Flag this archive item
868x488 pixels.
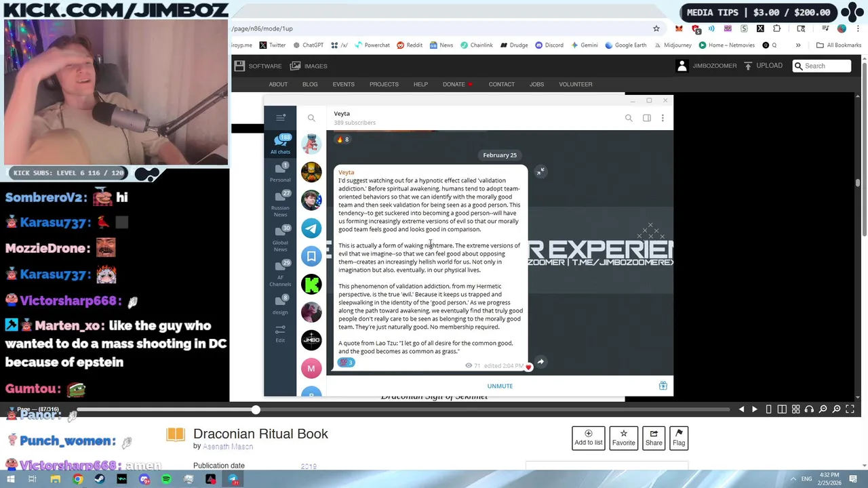(x=679, y=438)
